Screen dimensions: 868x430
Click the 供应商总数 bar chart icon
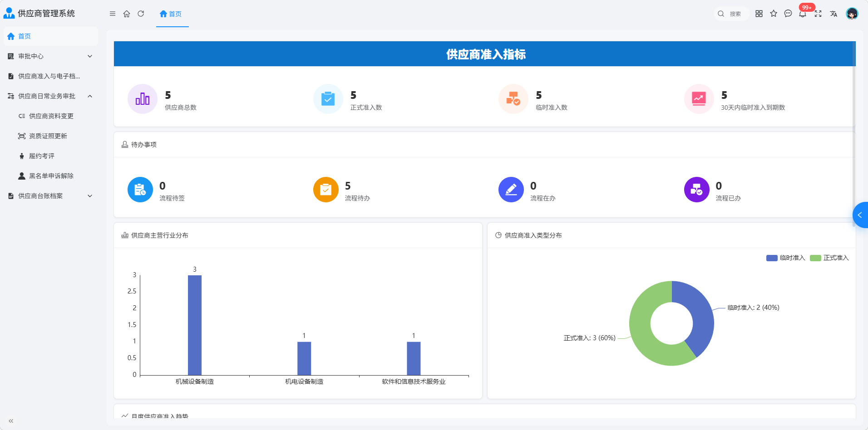(x=143, y=99)
